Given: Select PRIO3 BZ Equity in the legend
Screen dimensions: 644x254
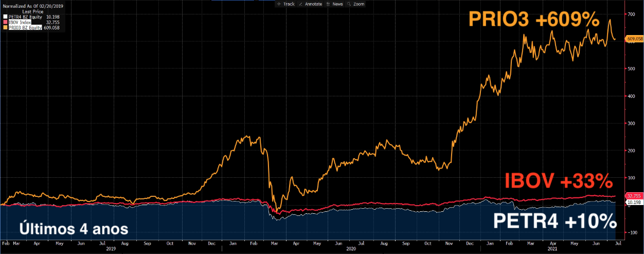Looking at the screenshot, I should tap(26, 27).
